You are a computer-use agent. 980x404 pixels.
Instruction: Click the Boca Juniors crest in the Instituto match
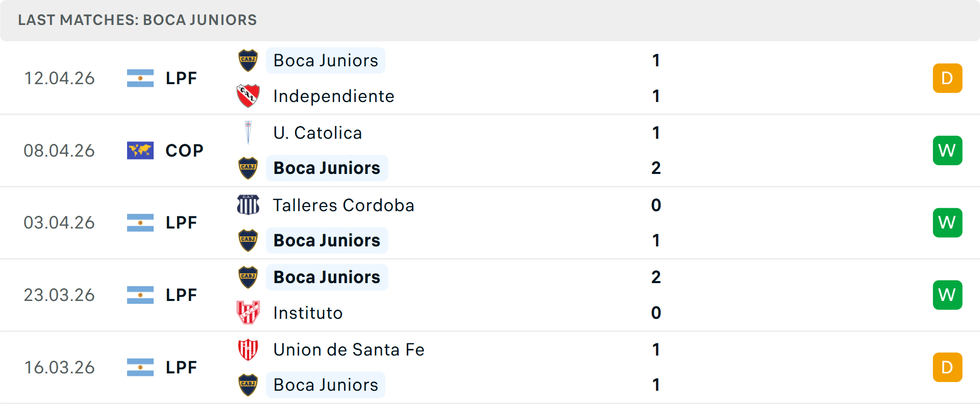click(x=248, y=277)
